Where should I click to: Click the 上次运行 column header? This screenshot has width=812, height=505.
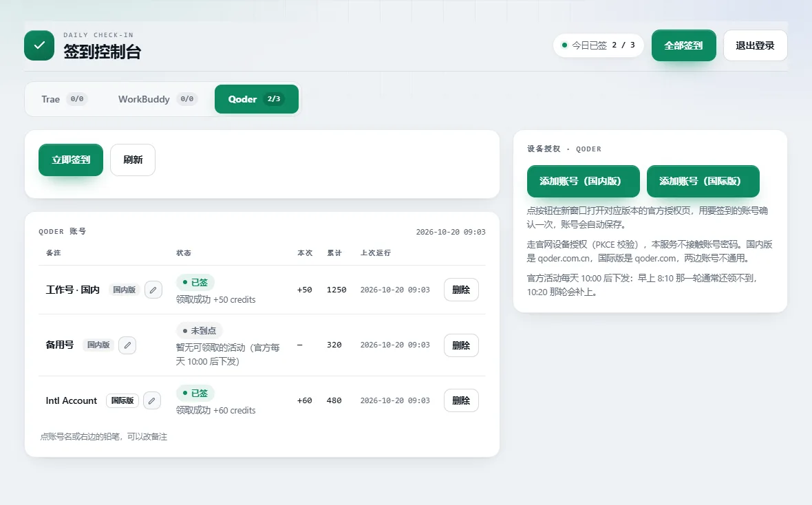tap(376, 252)
